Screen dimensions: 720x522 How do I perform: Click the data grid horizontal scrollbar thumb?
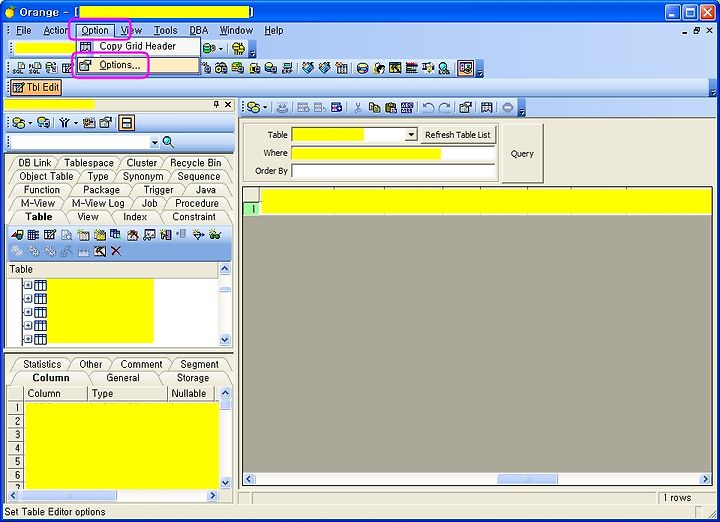point(527,479)
